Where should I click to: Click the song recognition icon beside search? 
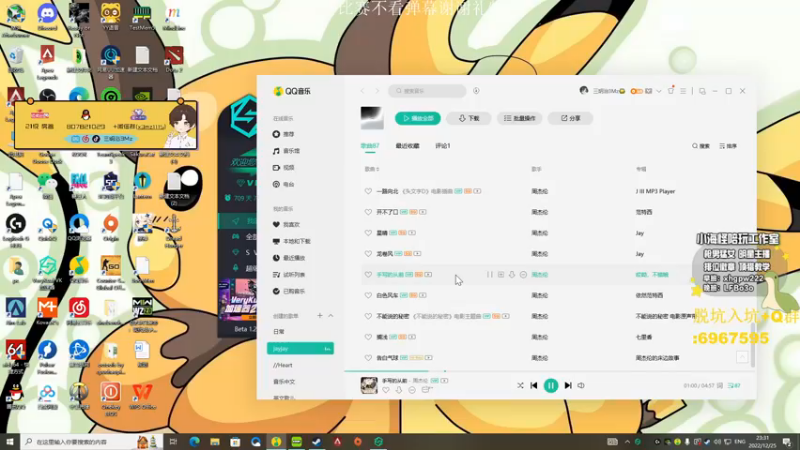click(476, 91)
